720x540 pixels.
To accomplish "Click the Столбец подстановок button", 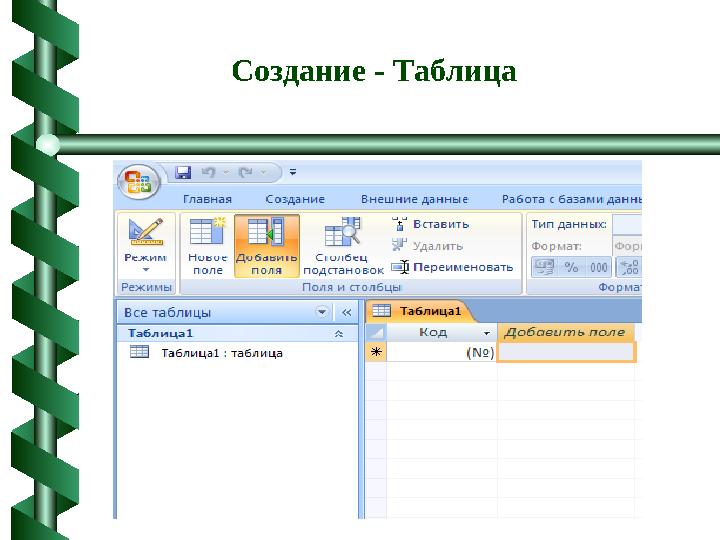I will (343, 246).
